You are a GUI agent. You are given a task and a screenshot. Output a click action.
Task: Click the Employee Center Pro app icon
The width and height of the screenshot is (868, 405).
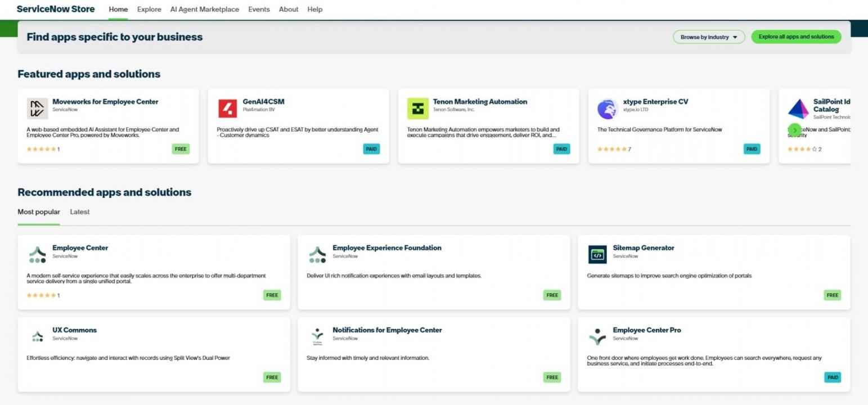click(x=597, y=337)
